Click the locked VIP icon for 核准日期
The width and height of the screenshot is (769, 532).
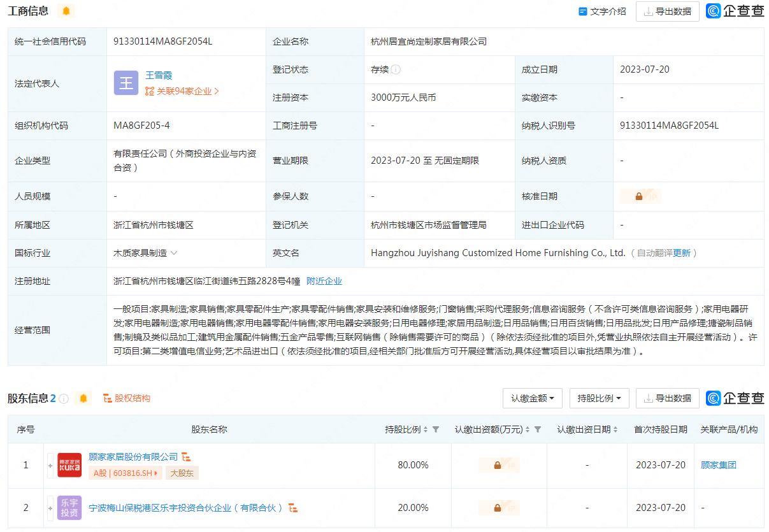640,196
